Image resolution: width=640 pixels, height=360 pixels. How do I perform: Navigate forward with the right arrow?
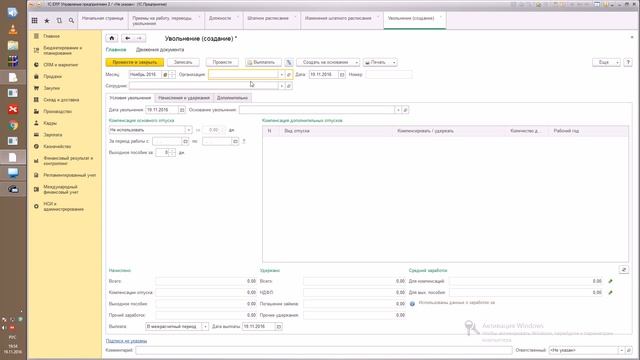(x=139, y=38)
